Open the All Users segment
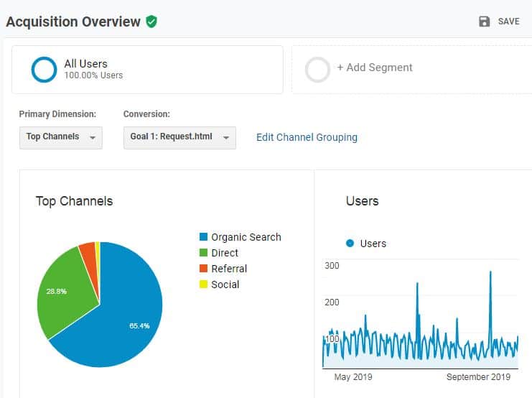This screenshot has width=532, height=398. (148, 70)
